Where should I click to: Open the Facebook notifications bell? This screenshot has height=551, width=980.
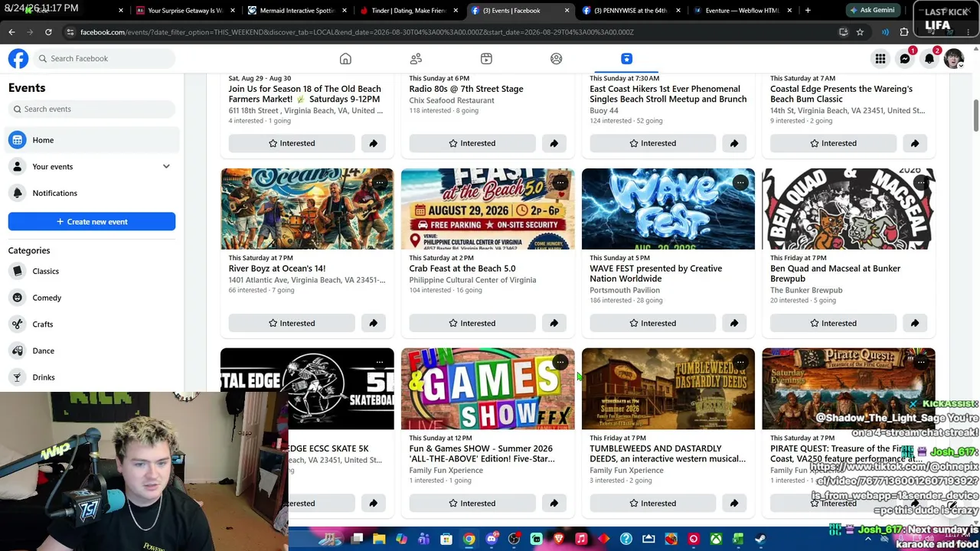click(929, 59)
